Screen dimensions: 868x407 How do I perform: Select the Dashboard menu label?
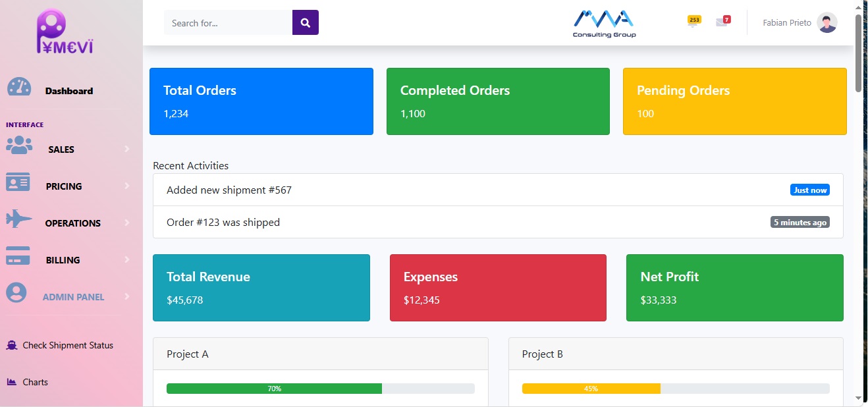[69, 91]
